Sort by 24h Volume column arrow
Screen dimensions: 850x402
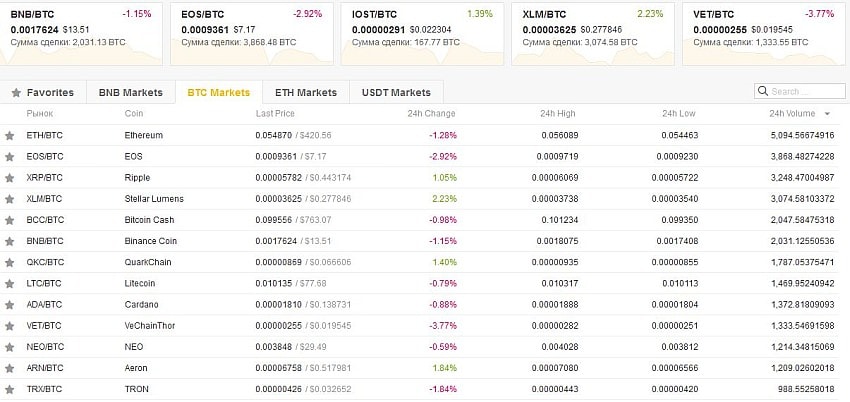(x=826, y=114)
